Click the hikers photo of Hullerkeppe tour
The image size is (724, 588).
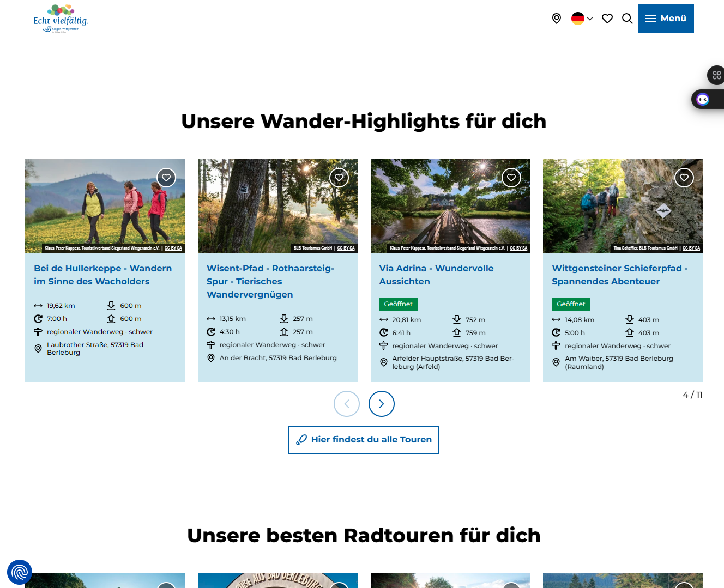click(x=105, y=206)
